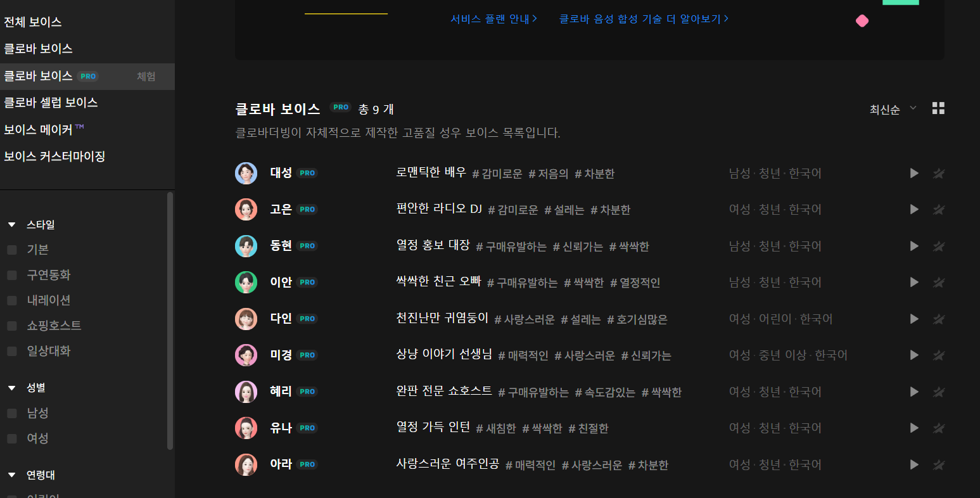Open 클로바 음성 합성 기술 더 알아보기 link
Viewport: 980px width, 498px height.
tap(644, 19)
